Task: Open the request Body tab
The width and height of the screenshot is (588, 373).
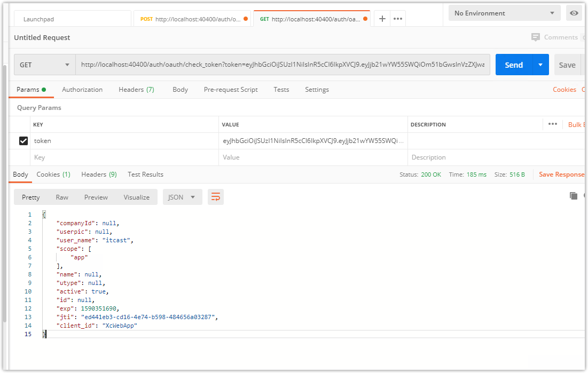Action: click(x=180, y=90)
